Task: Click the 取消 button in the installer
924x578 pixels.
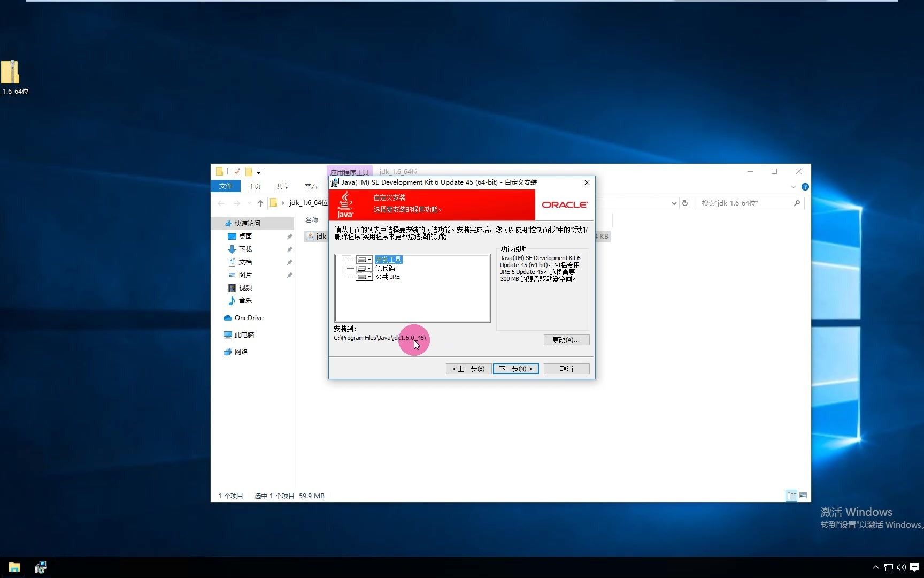Action: (x=566, y=369)
